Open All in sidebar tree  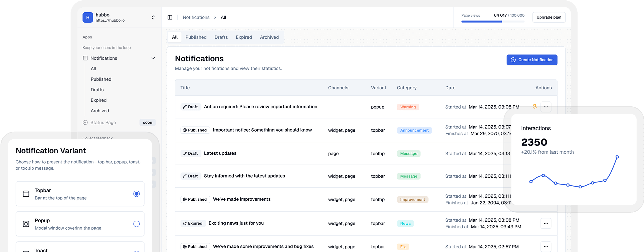click(x=93, y=69)
